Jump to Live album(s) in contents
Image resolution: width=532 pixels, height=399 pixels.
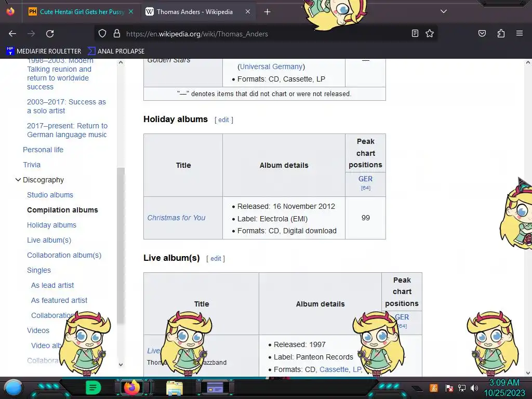pos(49,240)
